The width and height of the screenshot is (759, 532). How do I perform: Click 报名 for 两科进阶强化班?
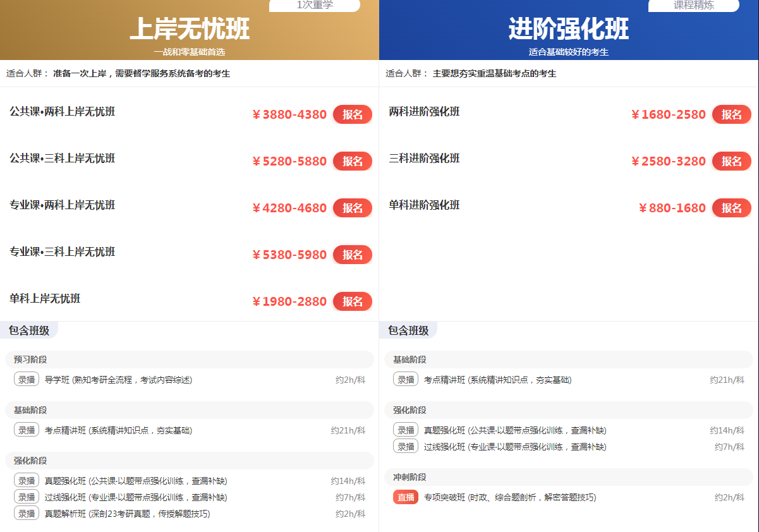point(731,114)
